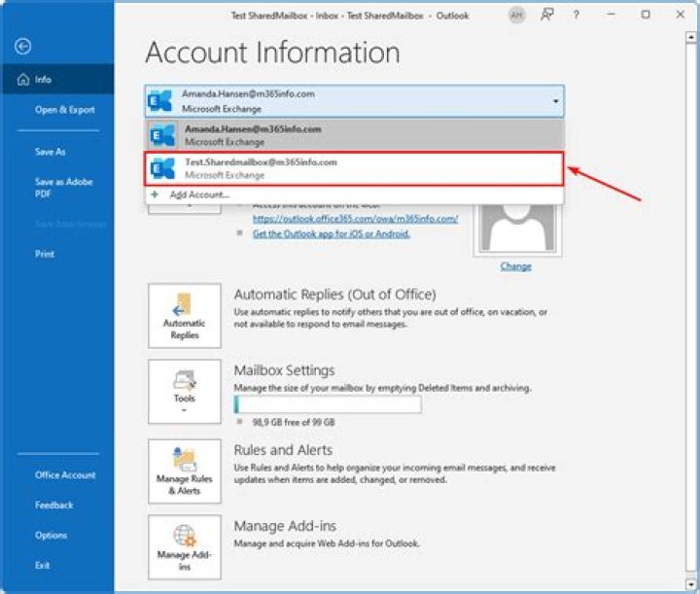700x594 pixels.
Task: Click the person feedback icon in title bar
Action: 546,15
